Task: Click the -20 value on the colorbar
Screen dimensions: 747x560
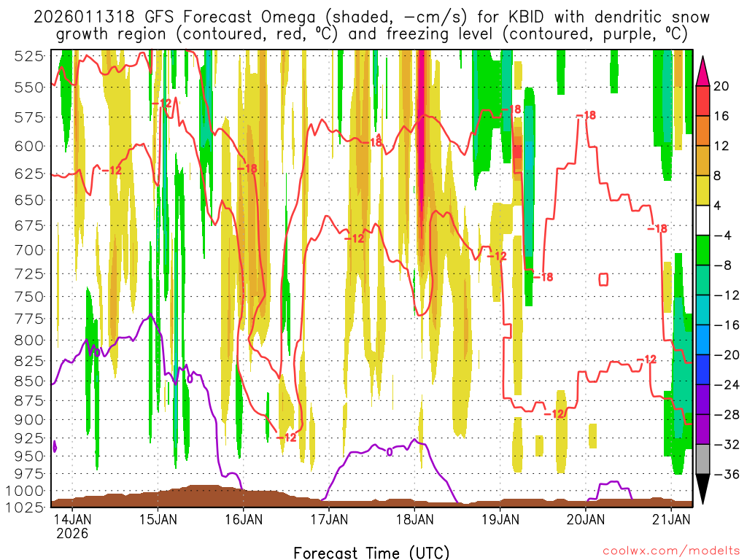Action: 726,355
